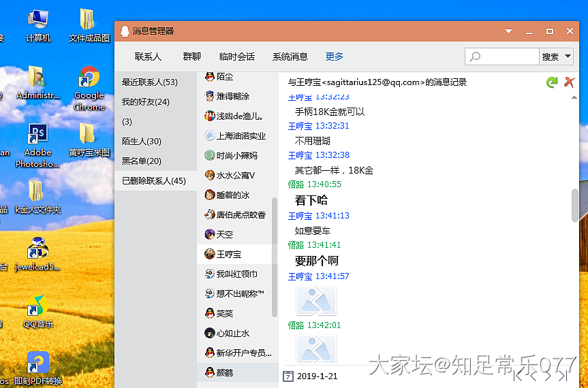Select 黑名单(20) group
588x388 pixels.
click(142, 161)
